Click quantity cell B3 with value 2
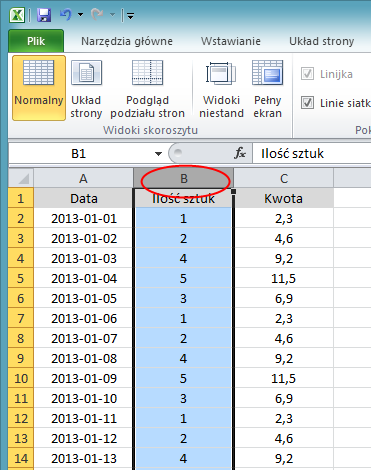Screen dimensions: 371x470 pos(184,238)
